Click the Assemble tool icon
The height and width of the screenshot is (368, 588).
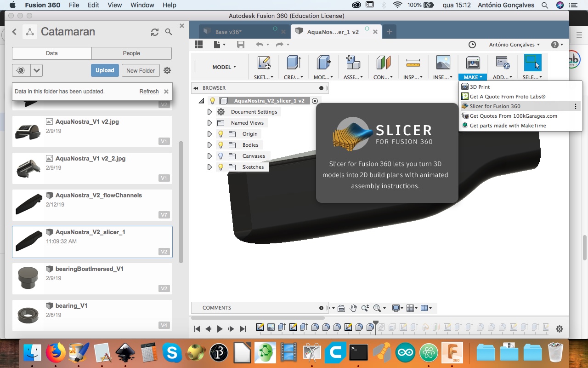pyautogui.click(x=353, y=63)
